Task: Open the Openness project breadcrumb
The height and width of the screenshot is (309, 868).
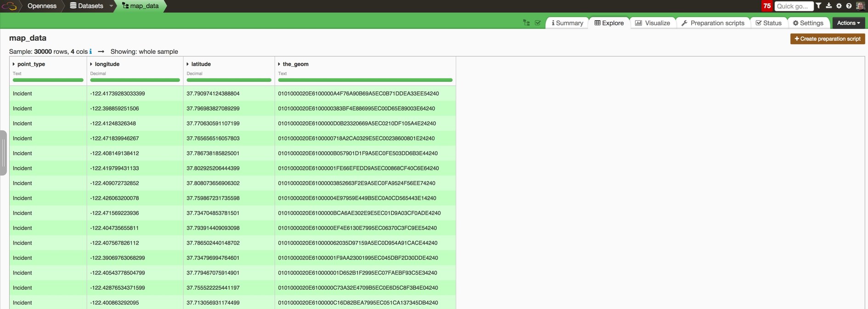Action: click(x=42, y=6)
